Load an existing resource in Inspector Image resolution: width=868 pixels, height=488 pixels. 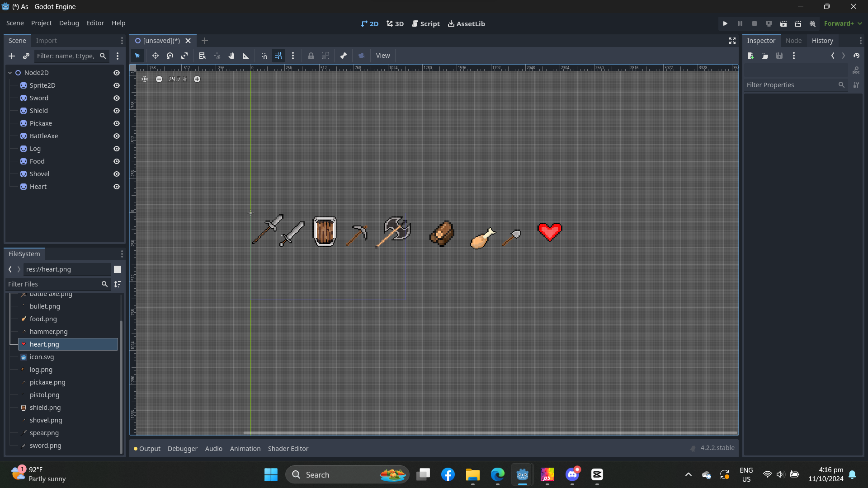(765, 56)
